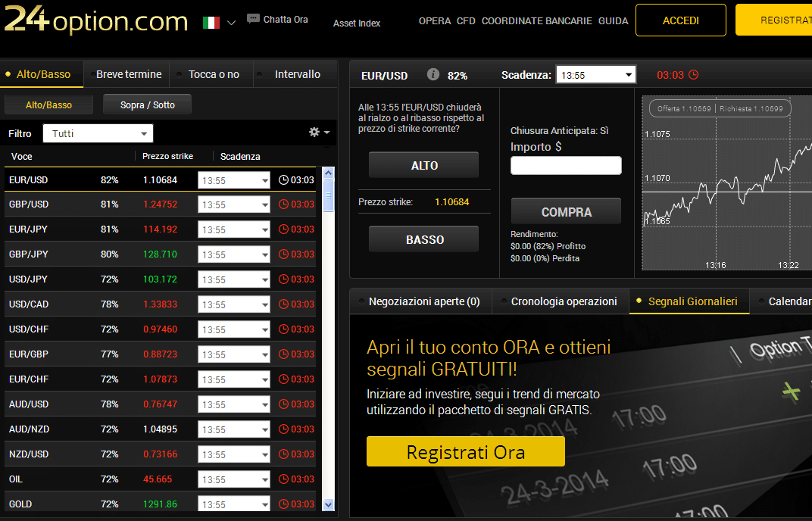Click the Offerta 1.10669 chart label
The image size is (812, 521).
683,109
